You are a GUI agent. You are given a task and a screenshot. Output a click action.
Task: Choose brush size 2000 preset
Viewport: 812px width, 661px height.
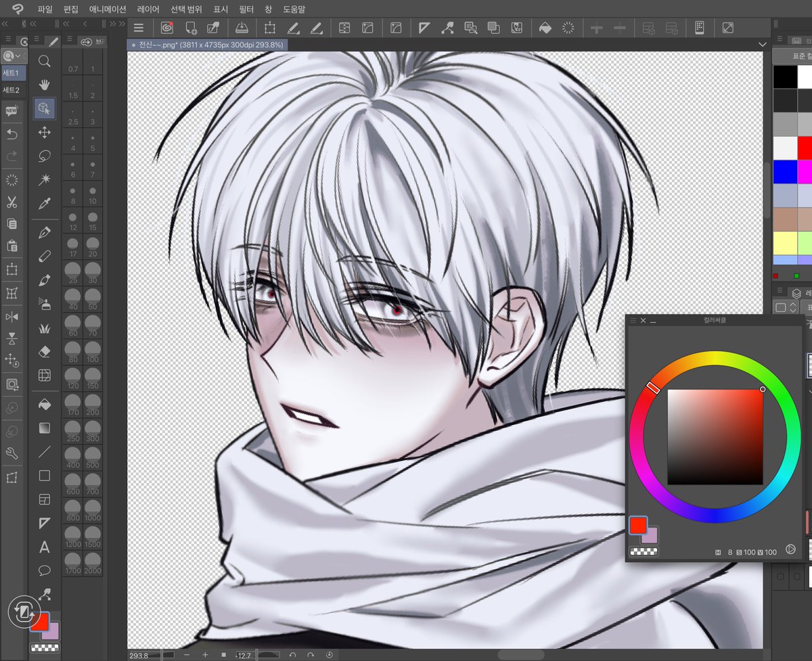pos(93,564)
